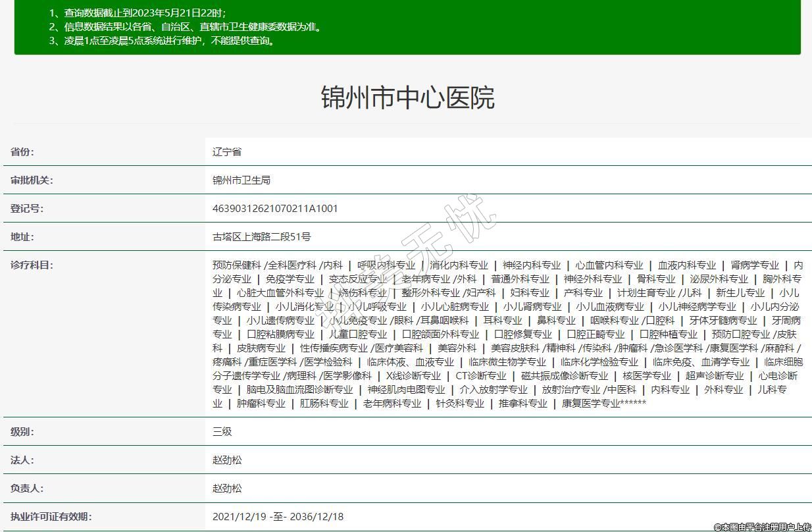Image resolution: width=812 pixels, height=532 pixels.
Task: Select 赵劲松 in the 负责人 row
Action: (x=227, y=489)
